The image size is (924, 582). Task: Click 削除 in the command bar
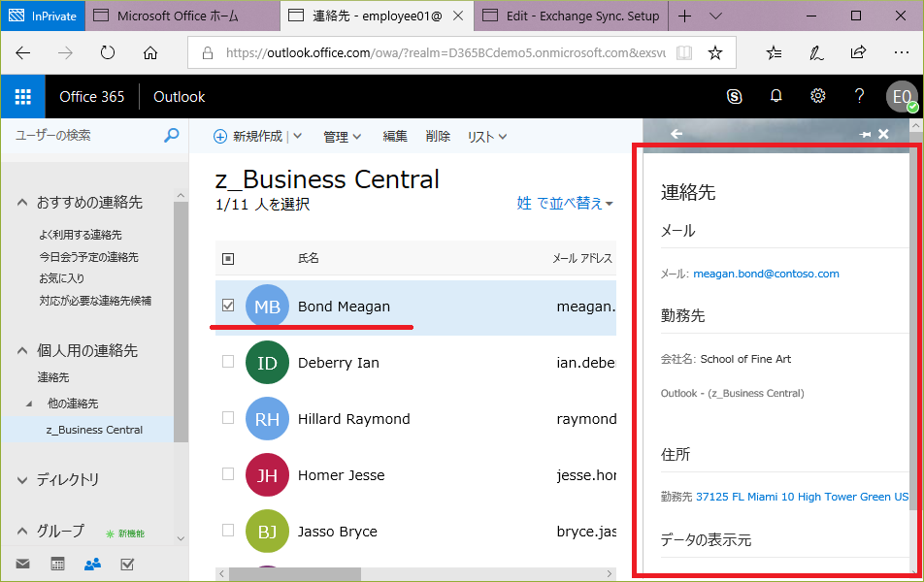(x=438, y=137)
